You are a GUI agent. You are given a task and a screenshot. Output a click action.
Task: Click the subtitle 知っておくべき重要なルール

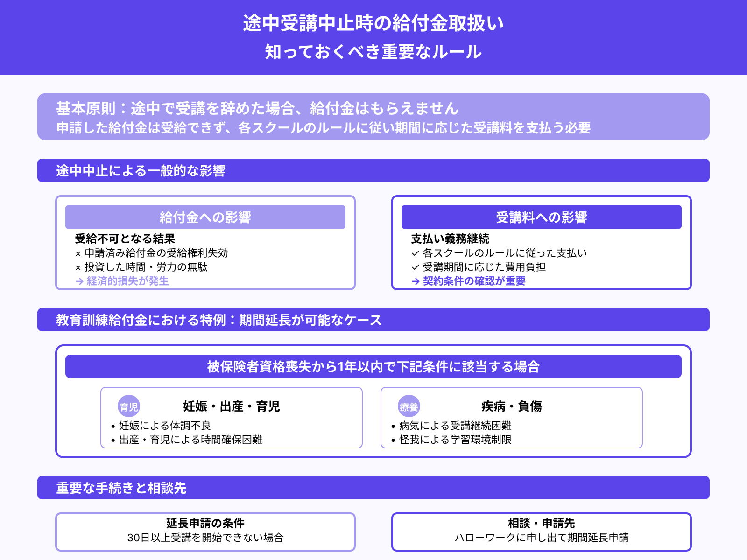(373, 51)
